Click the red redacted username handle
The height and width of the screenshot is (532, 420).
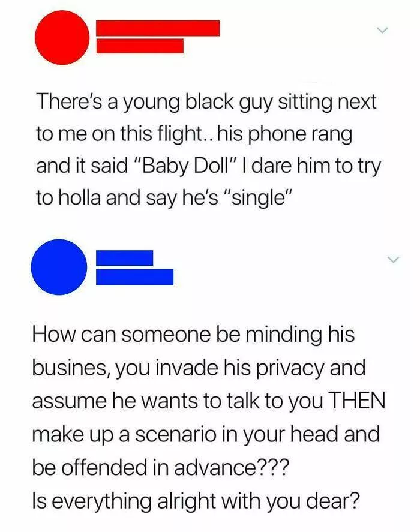[x=140, y=46]
